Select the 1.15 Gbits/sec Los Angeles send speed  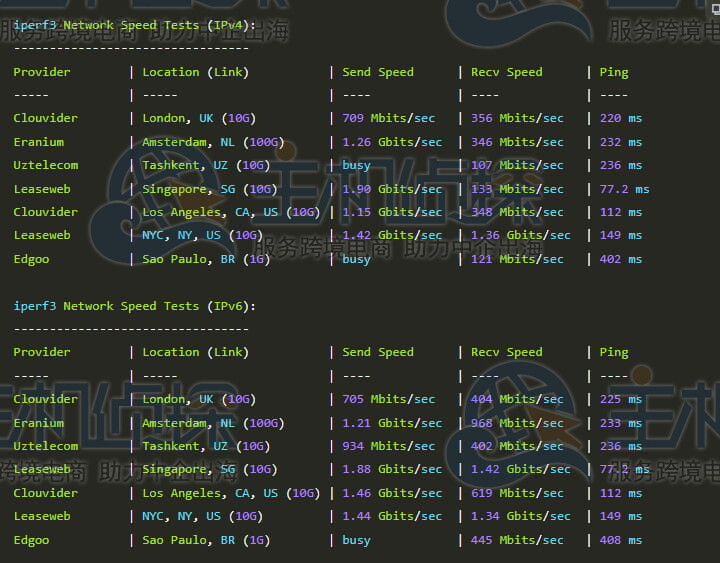[x=391, y=212]
